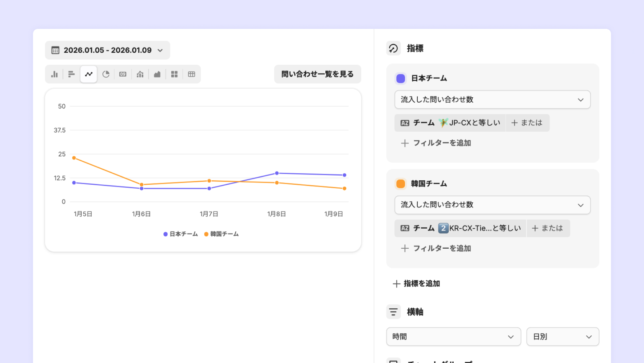Switch to the area chart view
This screenshot has width=644, height=363.
pos(157,74)
